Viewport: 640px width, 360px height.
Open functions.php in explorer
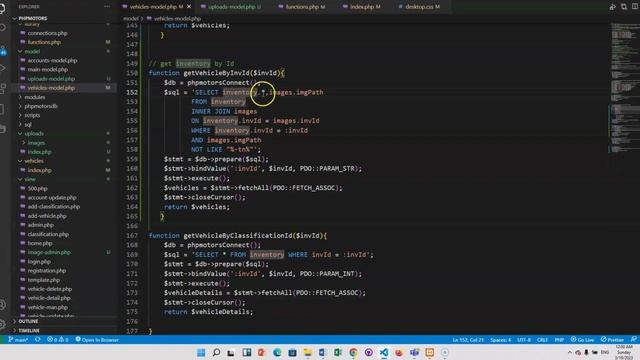click(x=44, y=42)
